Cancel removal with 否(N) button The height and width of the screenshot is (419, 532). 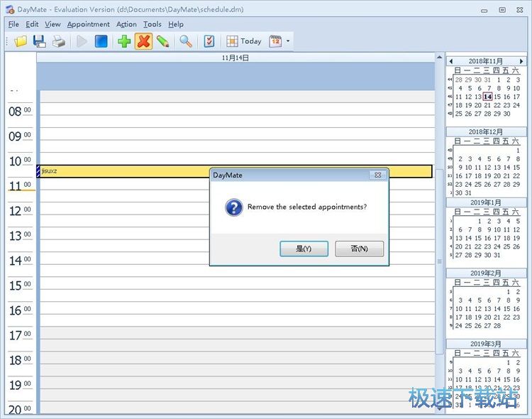click(x=360, y=249)
